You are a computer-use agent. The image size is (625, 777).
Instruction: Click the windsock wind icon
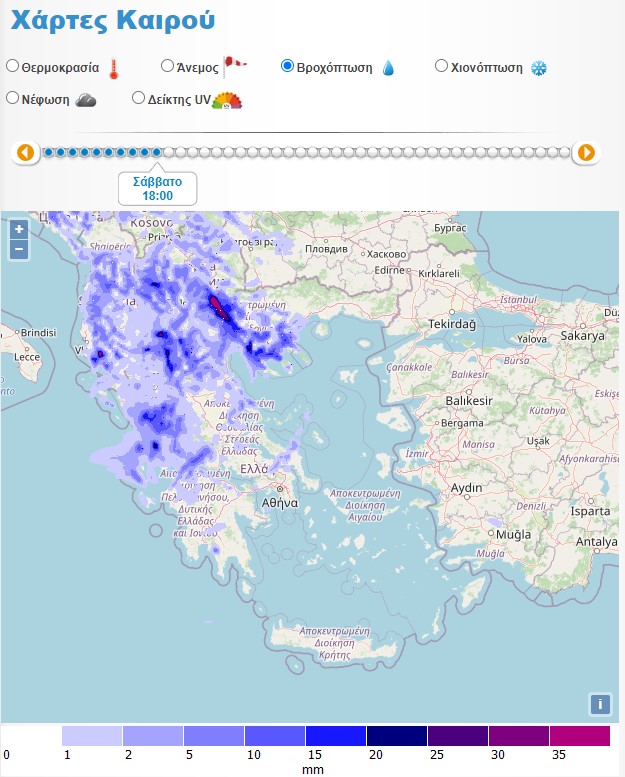[234, 66]
